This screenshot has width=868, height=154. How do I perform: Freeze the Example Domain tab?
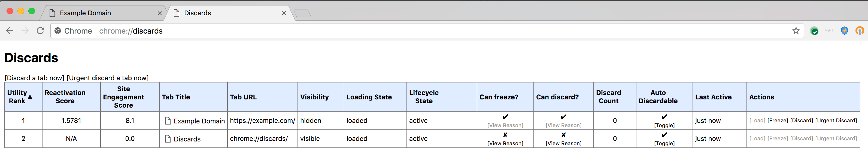(x=777, y=121)
